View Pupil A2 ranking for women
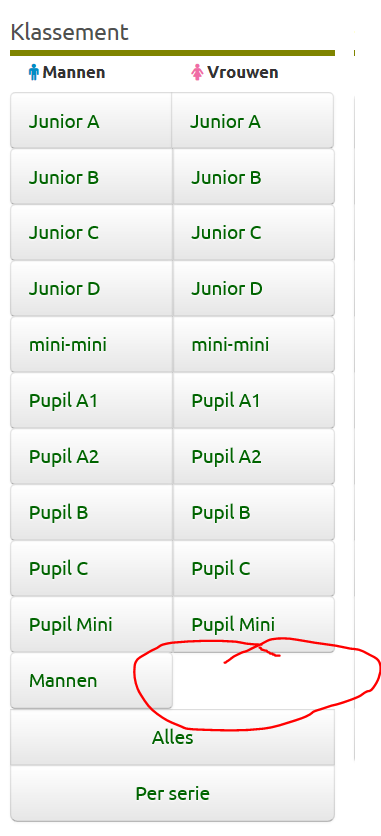 click(254, 456)
